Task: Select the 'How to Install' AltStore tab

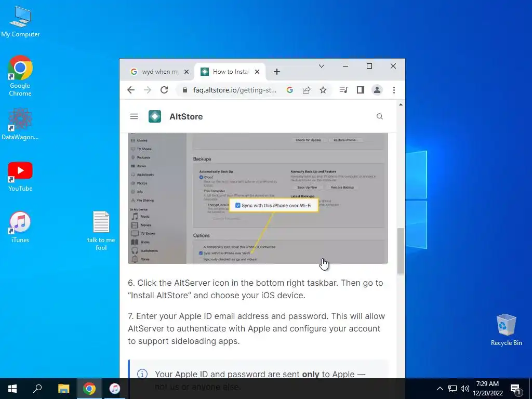Action: (225, 72)
